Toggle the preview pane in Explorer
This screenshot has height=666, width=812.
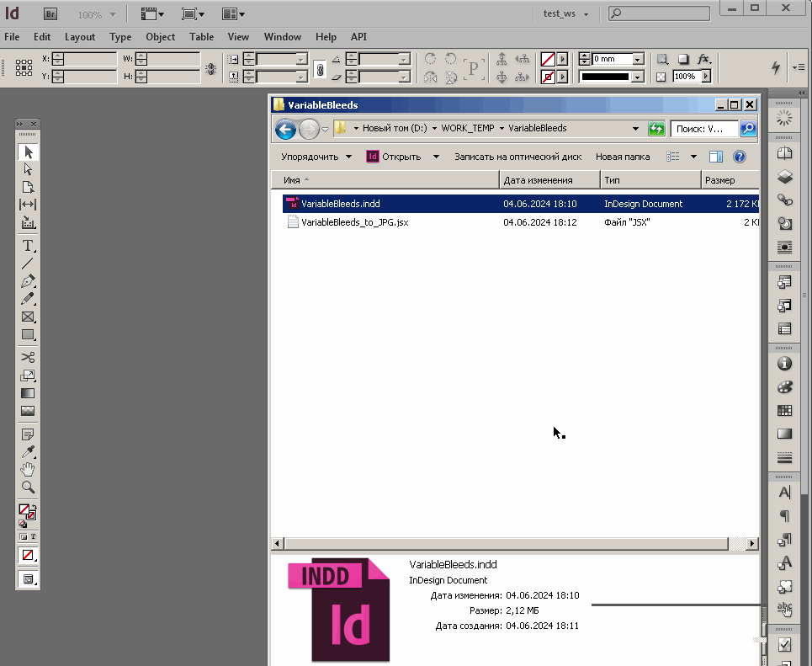pyautogui.click(x=716, y=157)
